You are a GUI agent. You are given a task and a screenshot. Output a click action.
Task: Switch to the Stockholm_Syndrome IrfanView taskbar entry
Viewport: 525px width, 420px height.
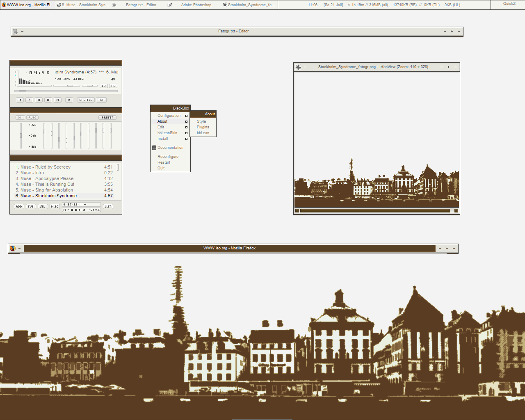[x=249, y=5]
